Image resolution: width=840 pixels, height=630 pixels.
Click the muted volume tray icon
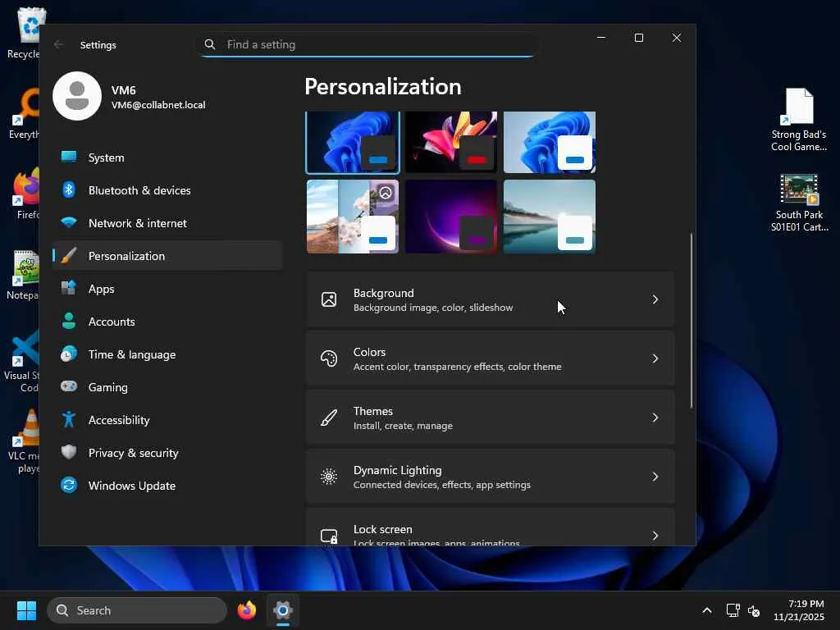coord(754,610)
